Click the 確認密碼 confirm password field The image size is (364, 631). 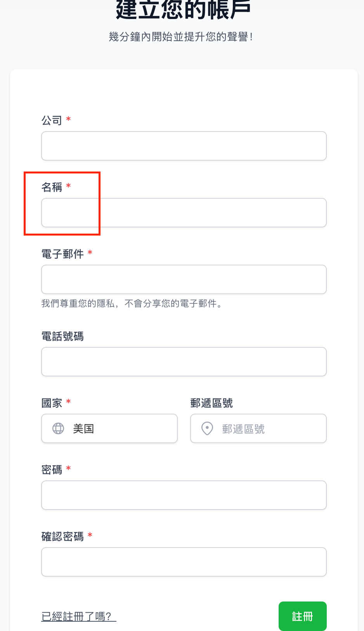(x=184, y=562)
